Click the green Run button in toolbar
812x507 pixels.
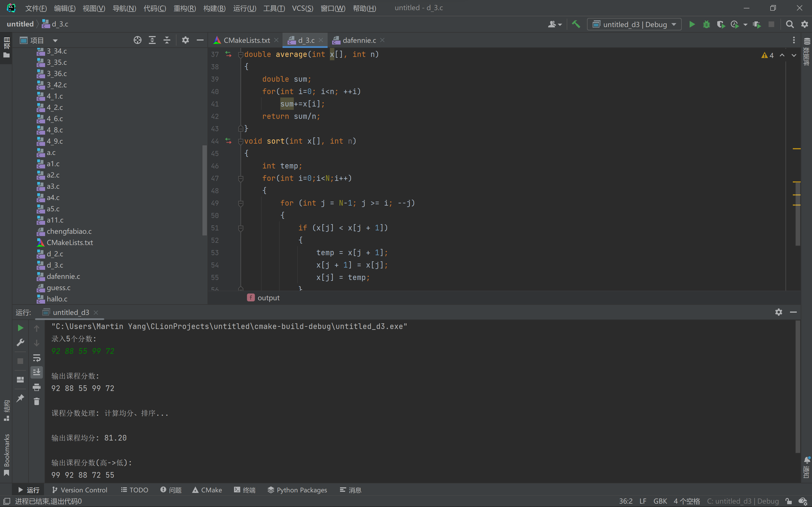692,24
